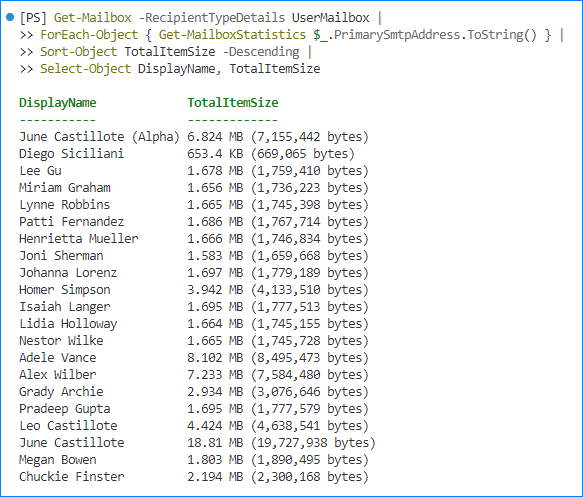Click the [PS] prompt prefix
The image size is (583, 497).
[33, 17]
